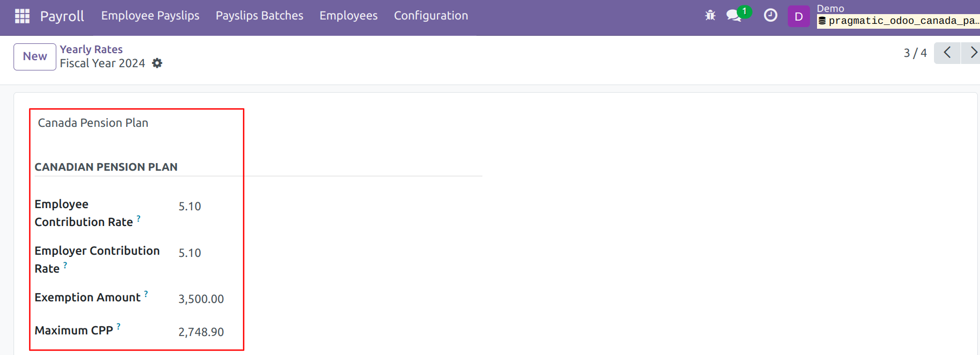Open the Employee Payslips menu

click(x=150, y=16)
